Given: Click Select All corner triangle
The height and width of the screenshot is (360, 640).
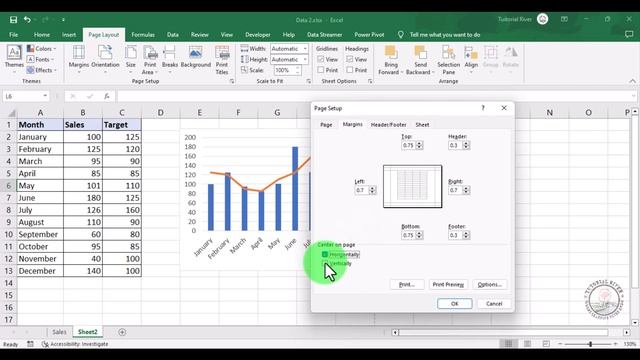Looking at the screenshot, I should click(x=12, y=113).
